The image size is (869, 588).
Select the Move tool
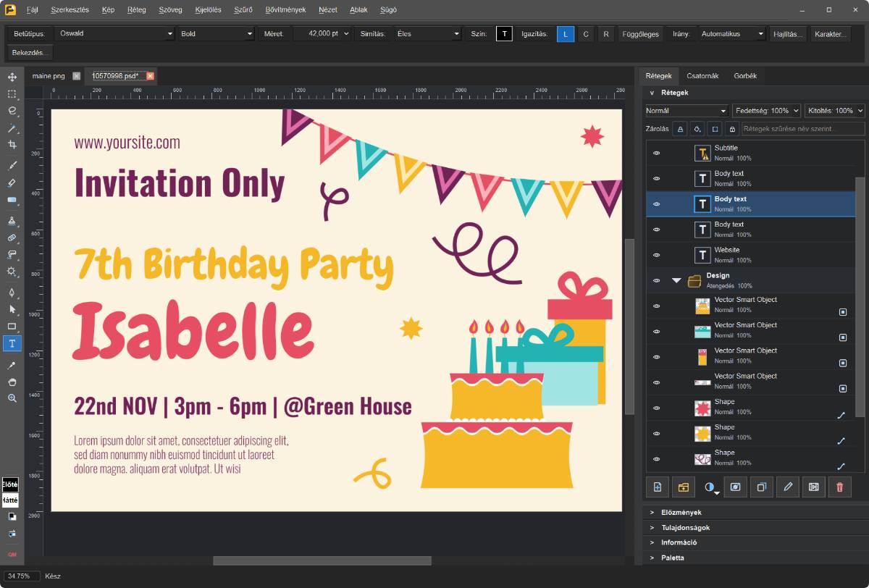click(x=12, y=77)
